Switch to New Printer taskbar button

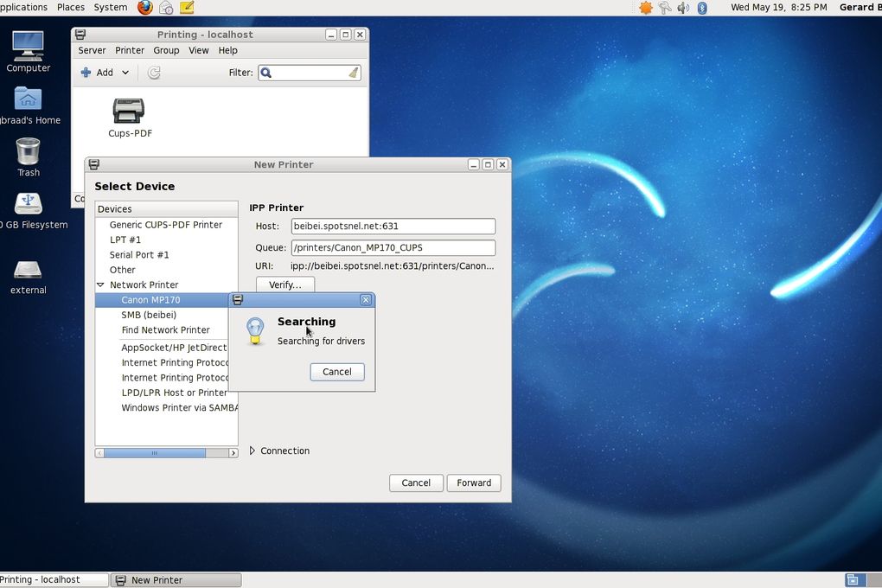click(176, 579)
